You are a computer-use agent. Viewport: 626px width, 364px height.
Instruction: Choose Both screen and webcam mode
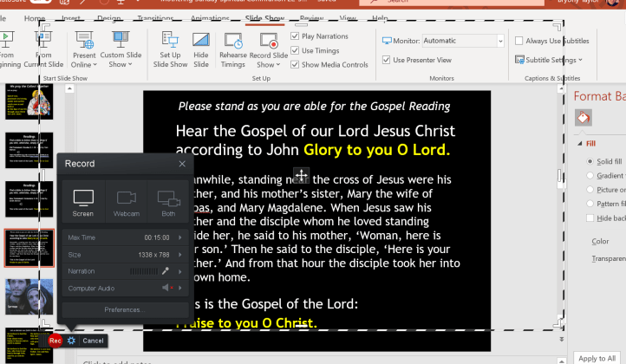168,201
